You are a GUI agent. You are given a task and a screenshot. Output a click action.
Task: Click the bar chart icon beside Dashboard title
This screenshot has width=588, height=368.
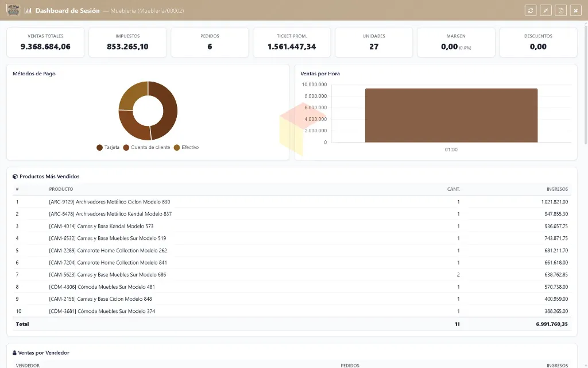[x=28, y=10]
